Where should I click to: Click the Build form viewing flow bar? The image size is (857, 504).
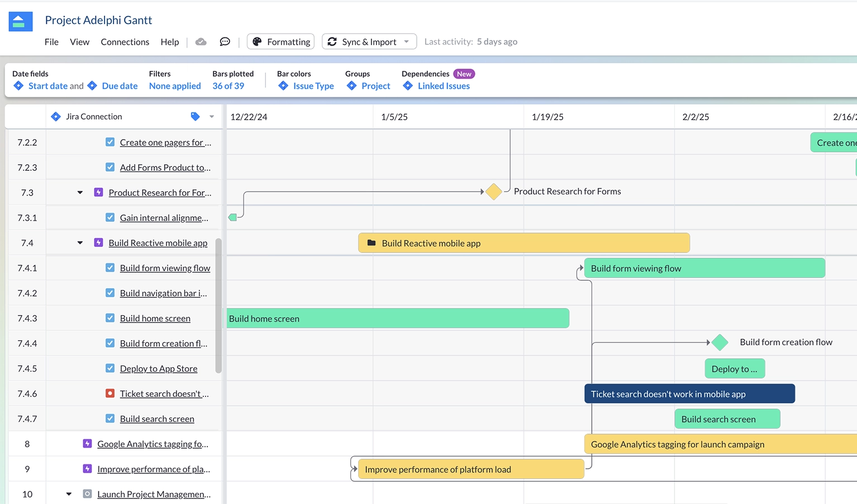click(704, 268)
